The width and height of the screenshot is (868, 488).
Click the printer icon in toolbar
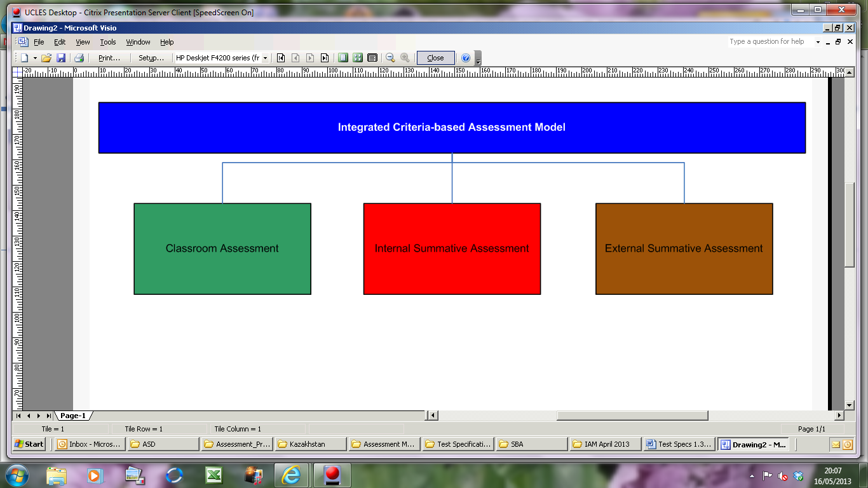[x=79, y=58]
